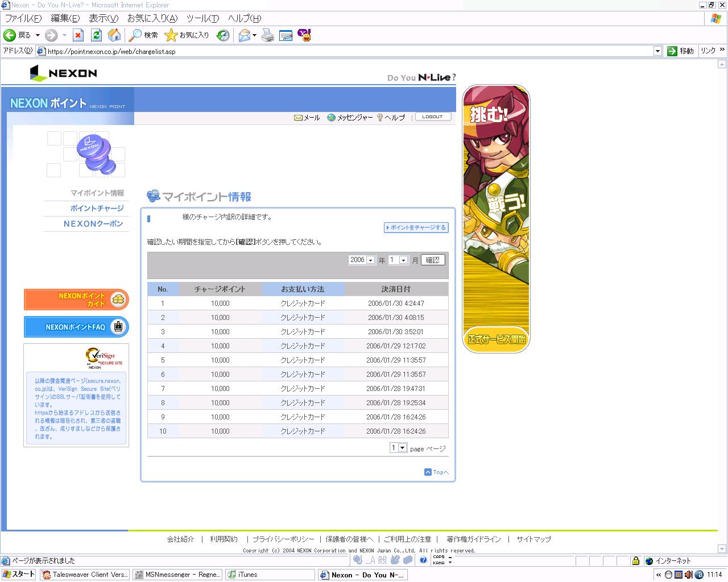Click the Top arrow link
This screenshot has width=728, height=582.
coord(436,472)
